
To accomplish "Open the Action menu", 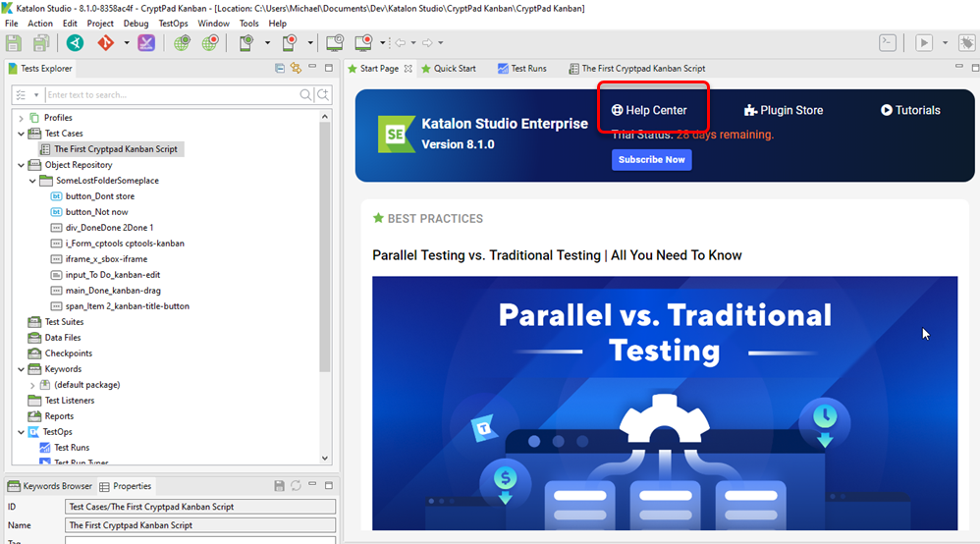I will (40, 24).
